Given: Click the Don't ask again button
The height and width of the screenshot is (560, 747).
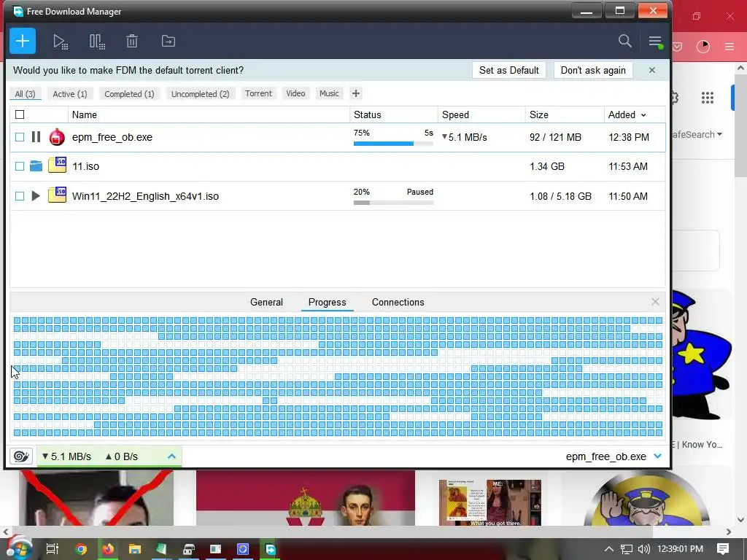Looking at the screenshot, I should pyautogui.click(x=593, y=70).
